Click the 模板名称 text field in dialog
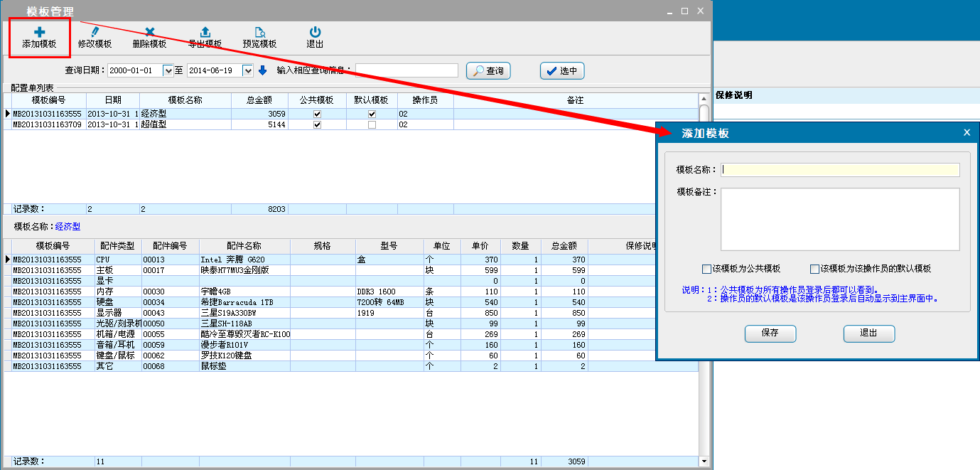This screenshot has width=980, height=470. coord(840,170)
